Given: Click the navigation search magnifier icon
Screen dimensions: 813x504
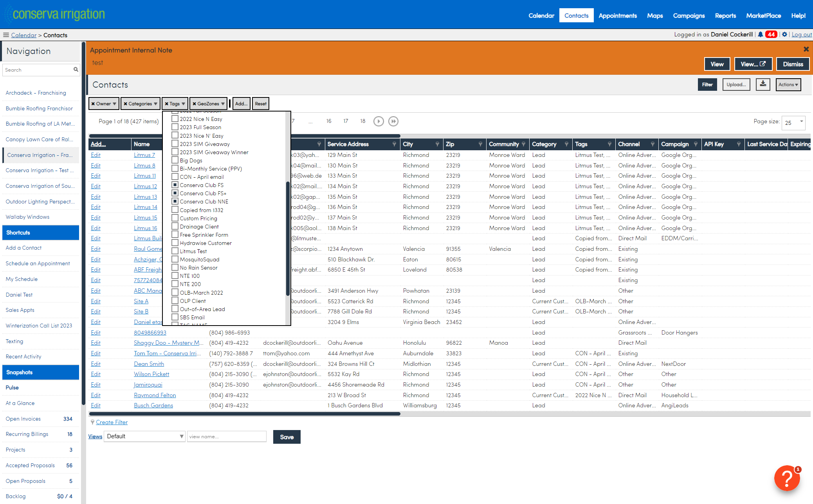Looking at the screenshot, I should (x=76, y=70).
